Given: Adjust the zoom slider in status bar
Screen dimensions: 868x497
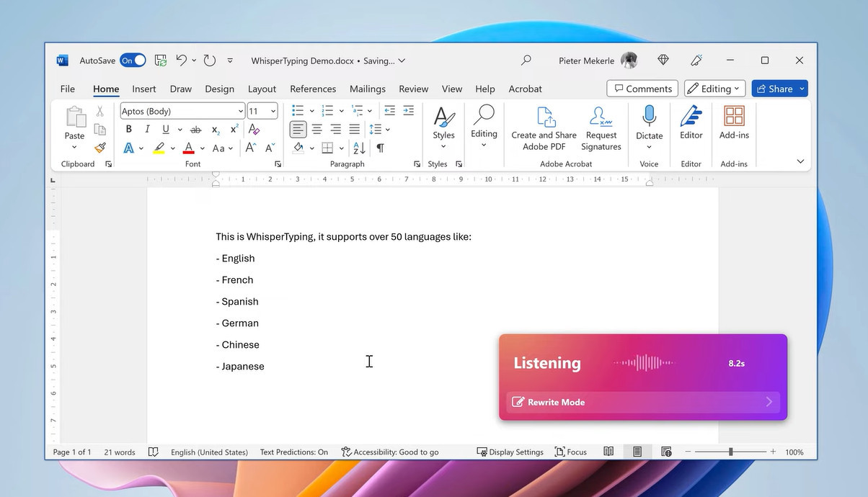Looking at the screenshot, I should point(730,452).
